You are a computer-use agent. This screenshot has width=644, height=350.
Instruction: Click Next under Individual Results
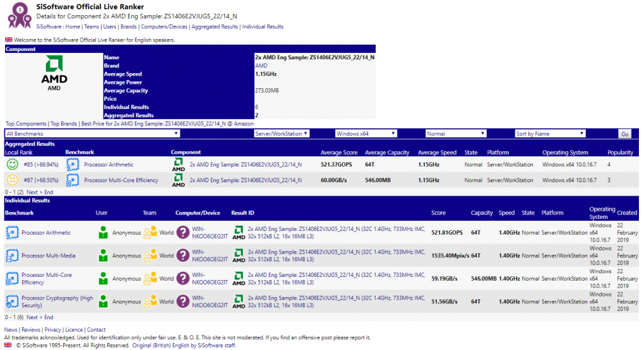tap(32, 317)
